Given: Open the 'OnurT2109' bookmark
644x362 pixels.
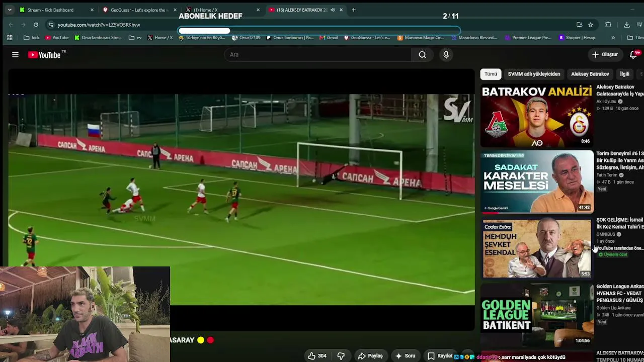Looking at the screenshot, I should (246, 38).
